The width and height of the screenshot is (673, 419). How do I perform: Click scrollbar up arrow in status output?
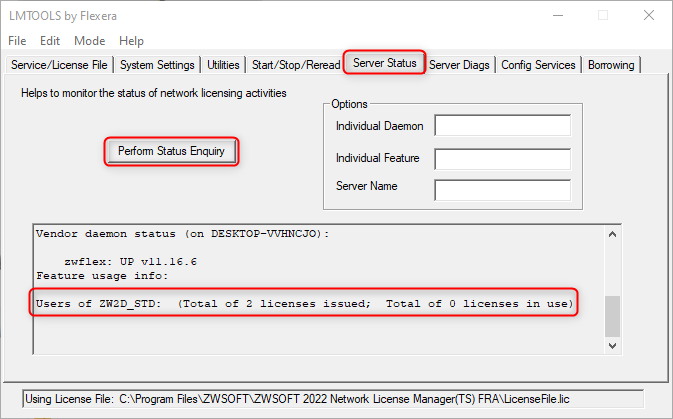(x=612, y=234)
